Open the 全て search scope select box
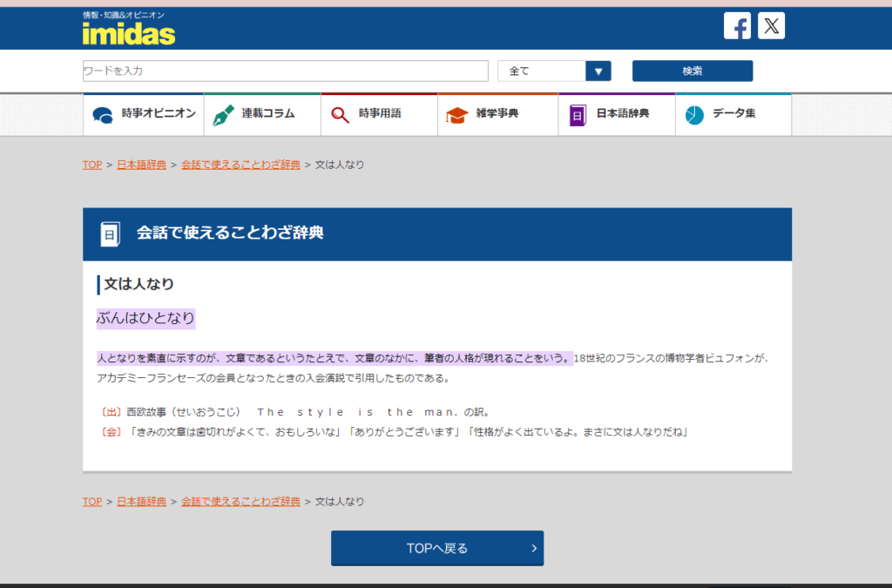Viewport: 892px width, 588px height. coord(542,71)
